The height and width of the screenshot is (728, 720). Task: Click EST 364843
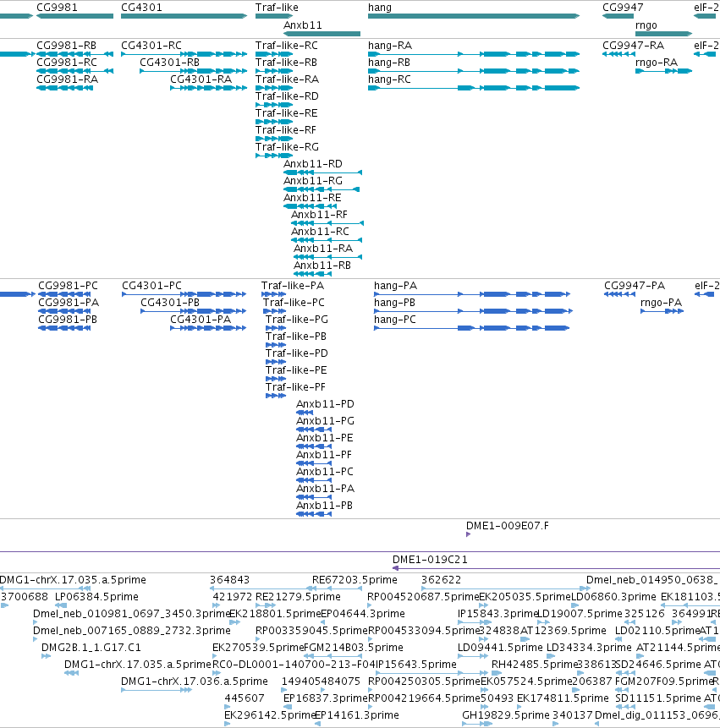[263, 588]
